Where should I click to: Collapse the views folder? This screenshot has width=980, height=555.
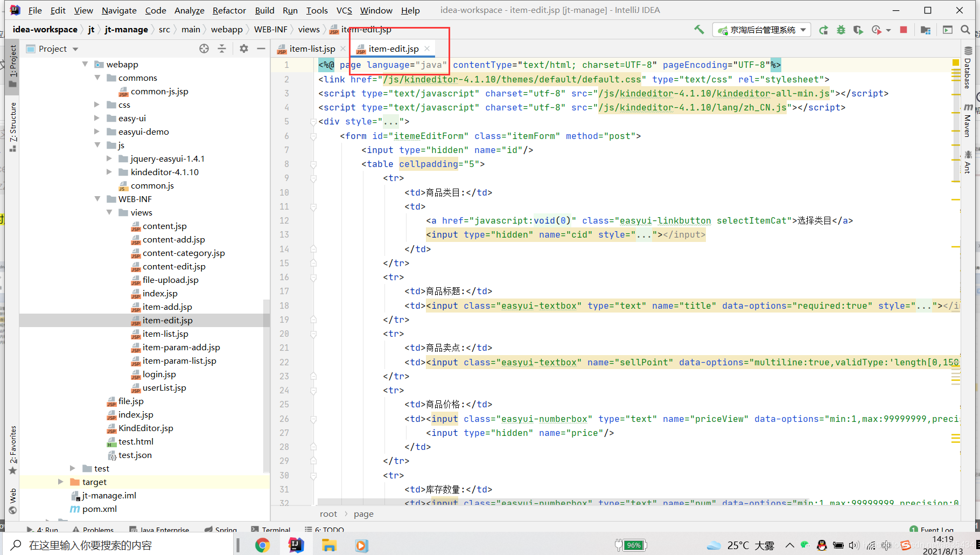pyautogui.click(x=109, y=212)
